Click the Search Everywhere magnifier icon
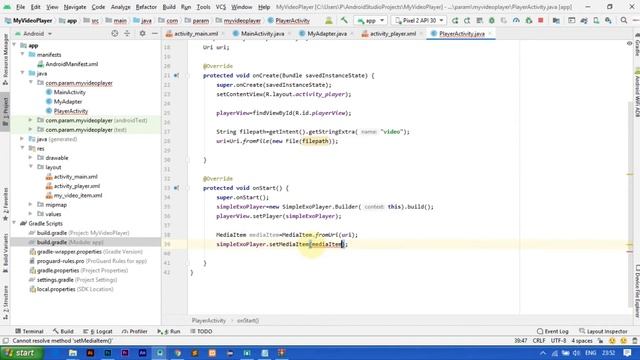Viewport: 640px width, 360px height. pyautogui.click(x=624, y=20)
